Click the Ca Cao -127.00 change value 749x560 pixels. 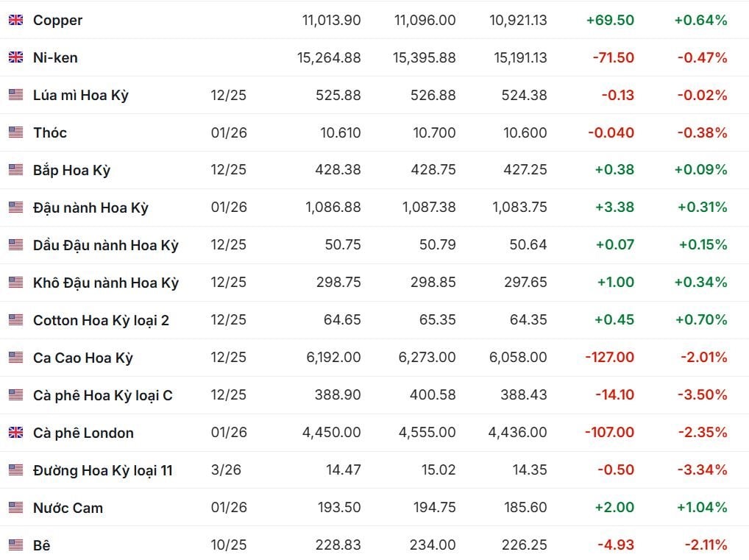(x=609, y=358)
